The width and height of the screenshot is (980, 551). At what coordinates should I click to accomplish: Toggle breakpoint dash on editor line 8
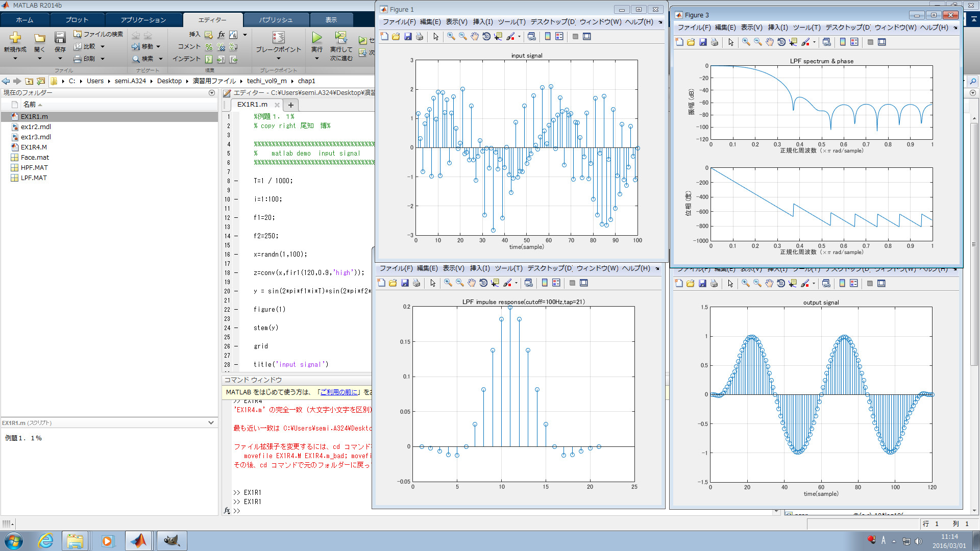coord(236,181)
